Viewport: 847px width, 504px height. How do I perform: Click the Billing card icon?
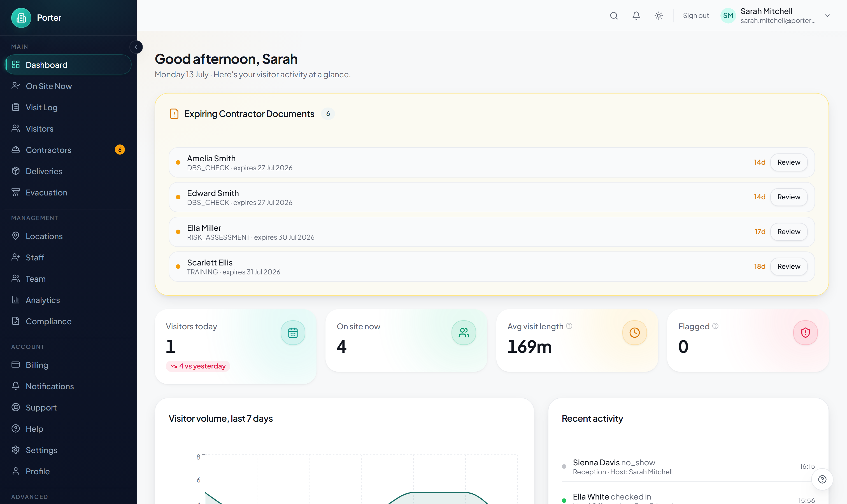pos(16,364)
